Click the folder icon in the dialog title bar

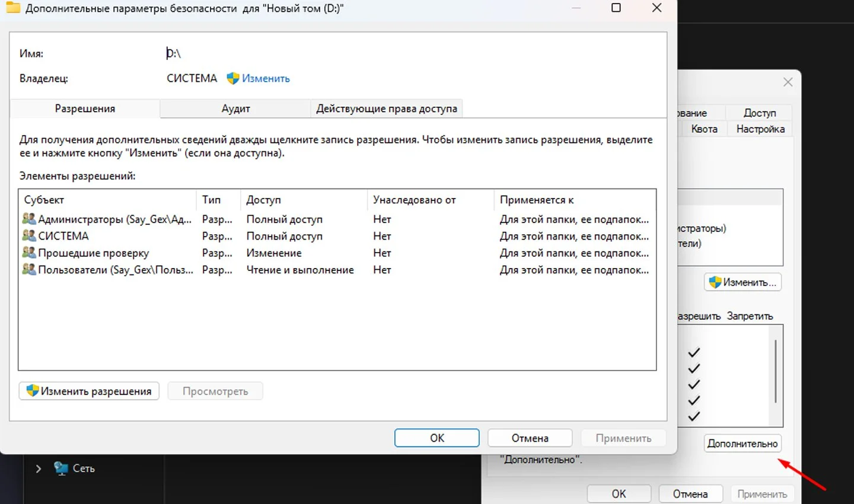[x=12, y=8]
